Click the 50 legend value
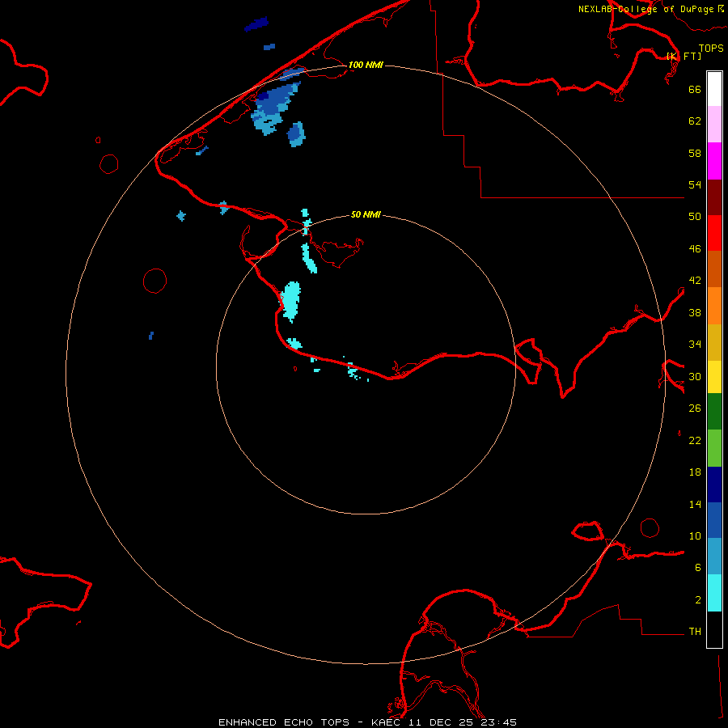 (x=695, y=217)
